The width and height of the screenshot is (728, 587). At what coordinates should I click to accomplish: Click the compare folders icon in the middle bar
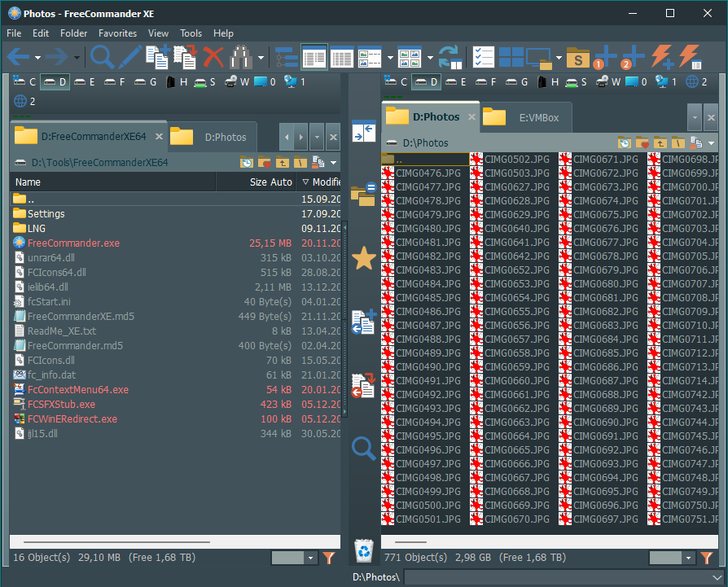363,194
